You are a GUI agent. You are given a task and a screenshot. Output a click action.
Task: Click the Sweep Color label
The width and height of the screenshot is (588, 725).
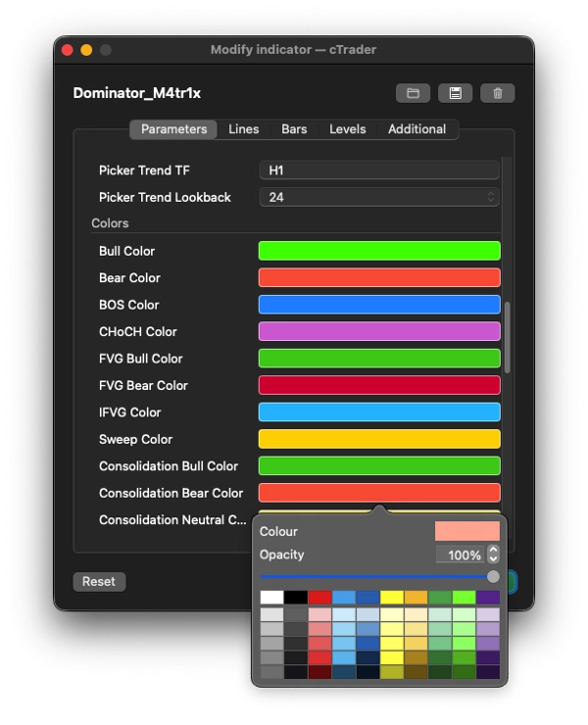135,439
